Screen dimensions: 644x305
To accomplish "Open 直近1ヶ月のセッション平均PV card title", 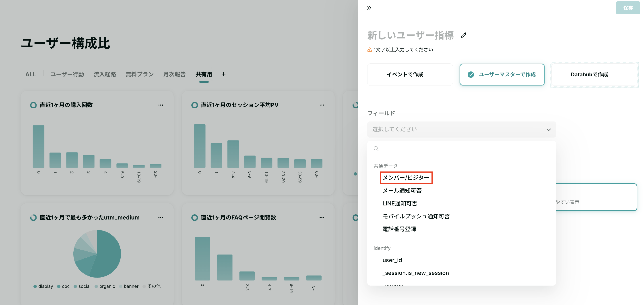I will pyautogui.click(x=239, y=105).
